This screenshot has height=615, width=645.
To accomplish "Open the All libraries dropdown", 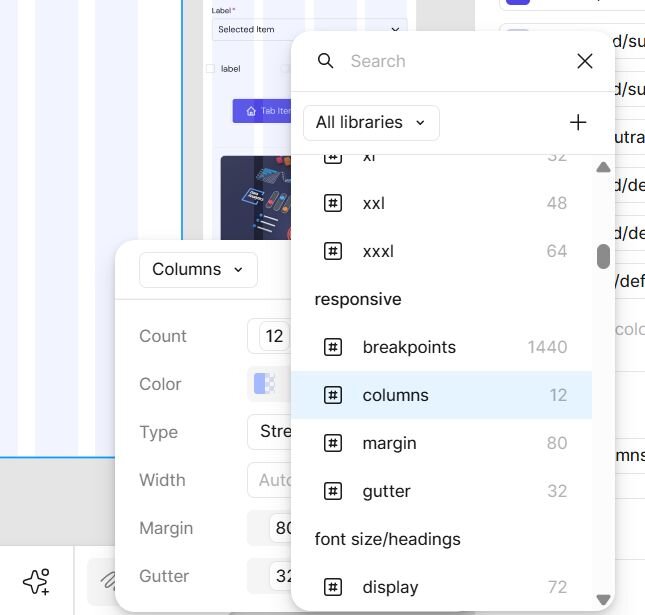I will pyautogui.click(x=371, y=122).
